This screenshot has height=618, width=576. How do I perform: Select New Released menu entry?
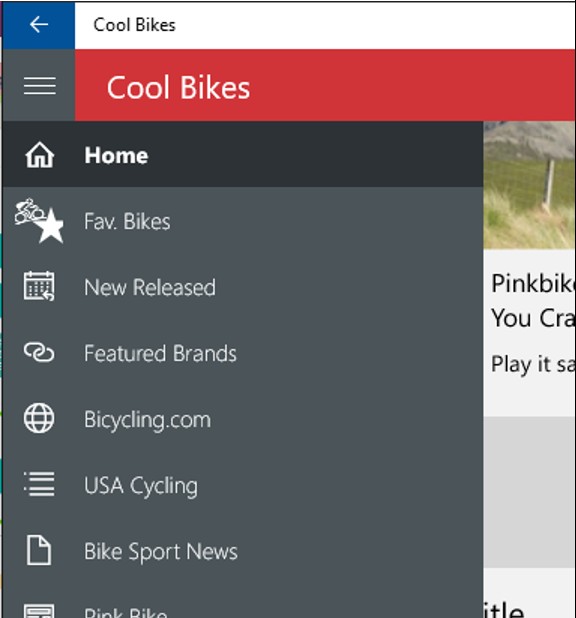point(243,286)
